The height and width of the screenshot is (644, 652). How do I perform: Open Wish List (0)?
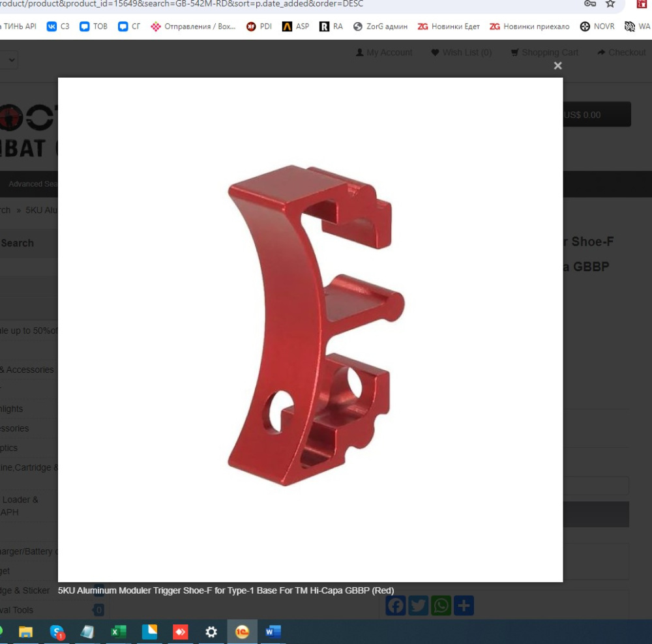[x=461, y=52]
